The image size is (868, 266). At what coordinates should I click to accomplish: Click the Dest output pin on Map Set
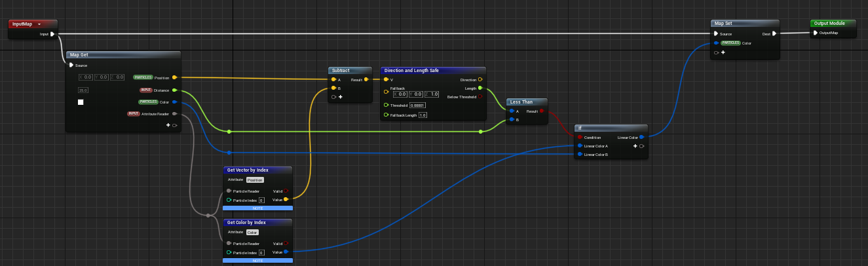coord(774,33)
